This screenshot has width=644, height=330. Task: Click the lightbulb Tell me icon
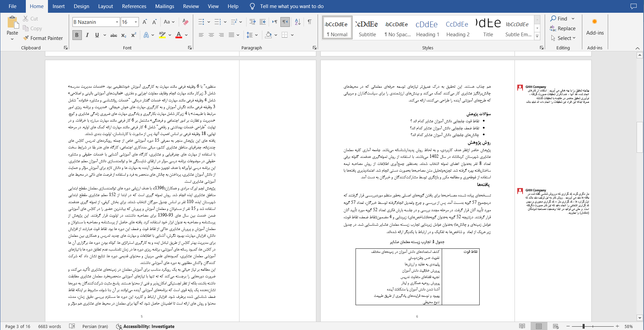pos(253,6)
